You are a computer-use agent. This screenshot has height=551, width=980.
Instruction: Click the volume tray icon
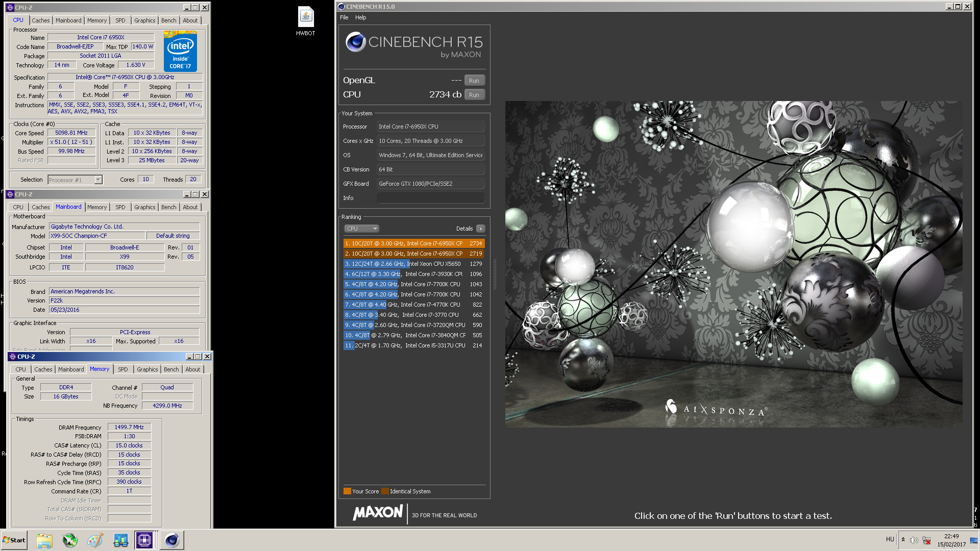pyautogui.click(x=914, y=540)
